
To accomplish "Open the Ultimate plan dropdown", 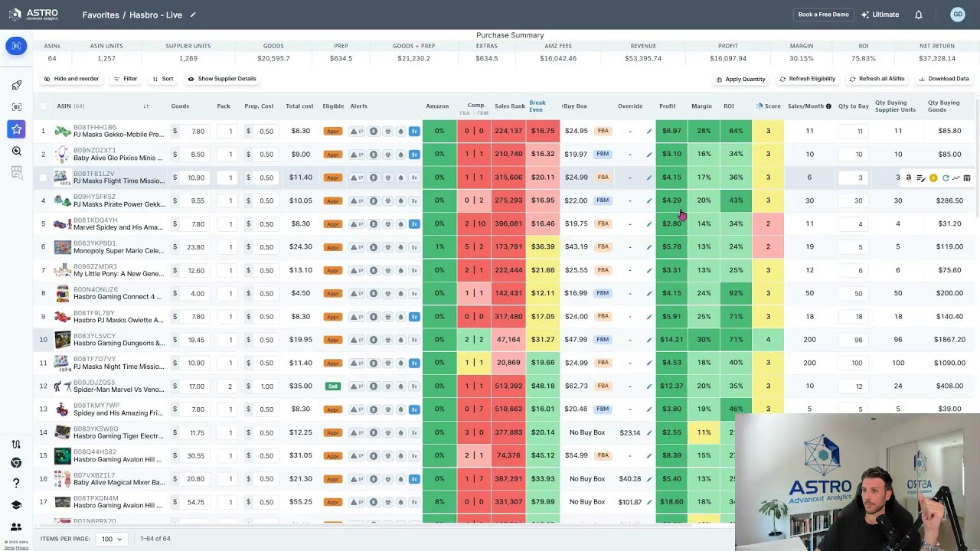I will [x=880, y=15].
